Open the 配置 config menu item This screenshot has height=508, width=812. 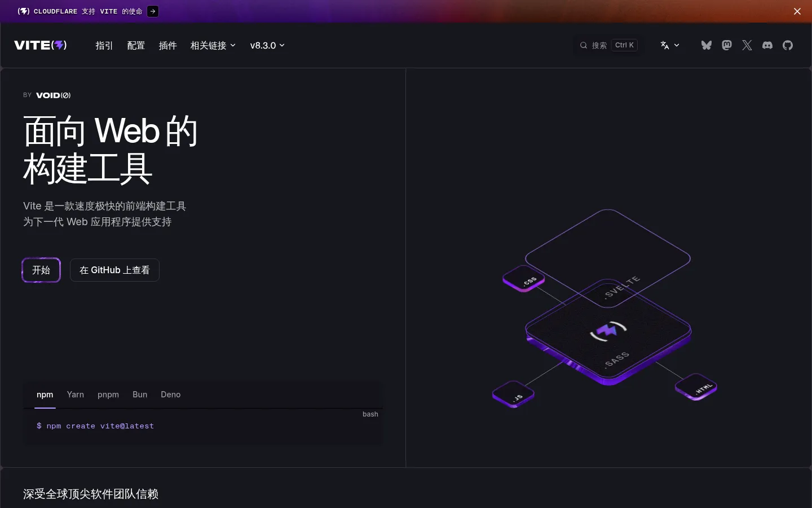pos(136,45)
